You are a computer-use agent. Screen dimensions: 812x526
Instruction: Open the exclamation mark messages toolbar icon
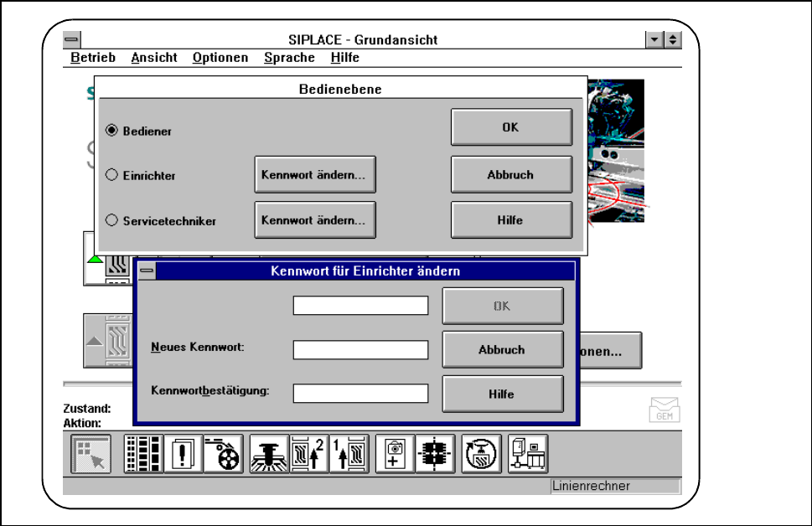click(x=184, y=454)
